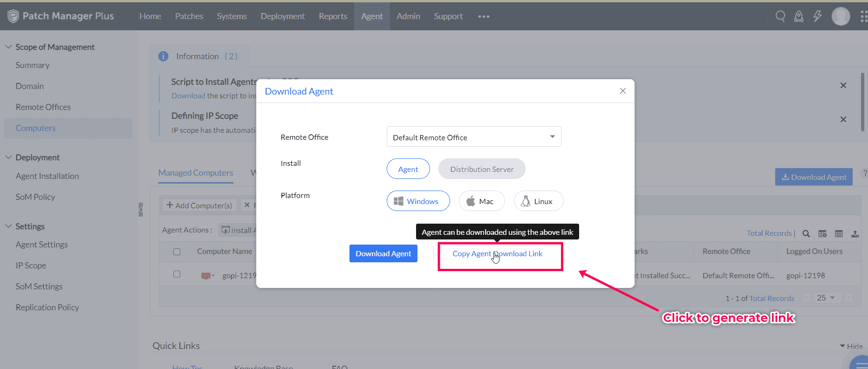The image size is (868, 369).
Task: Click the plain table grid icon
Action: [839, 233]
